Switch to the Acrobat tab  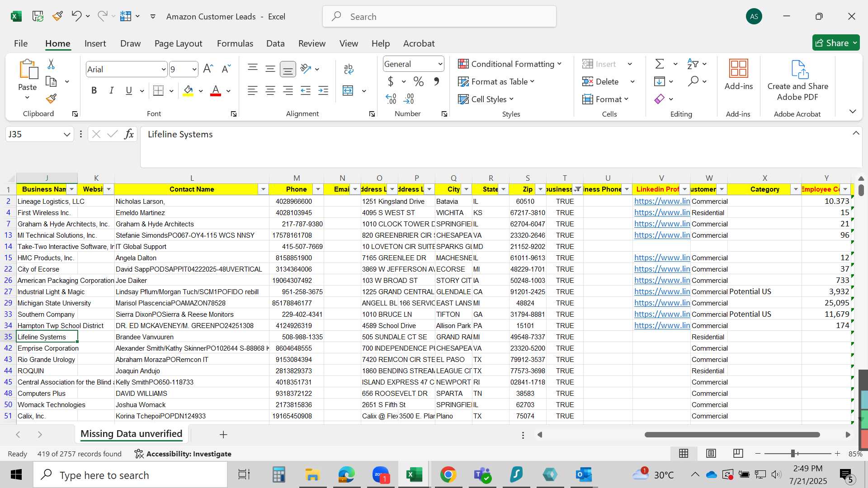click(419, 43)
